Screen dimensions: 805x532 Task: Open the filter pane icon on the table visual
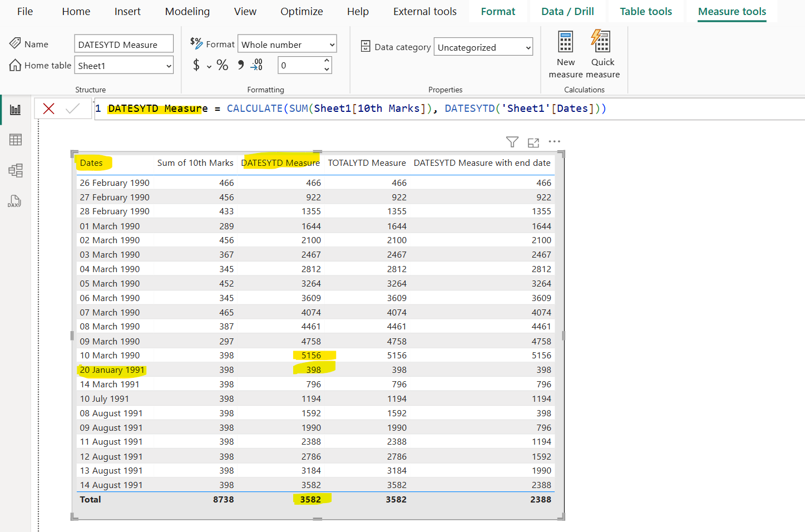point(512,142)
